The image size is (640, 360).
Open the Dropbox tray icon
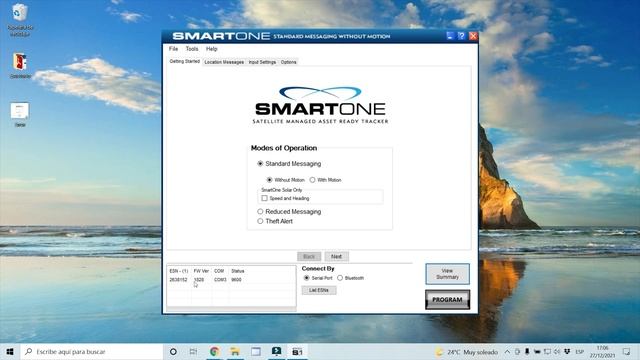pos(567,351)
